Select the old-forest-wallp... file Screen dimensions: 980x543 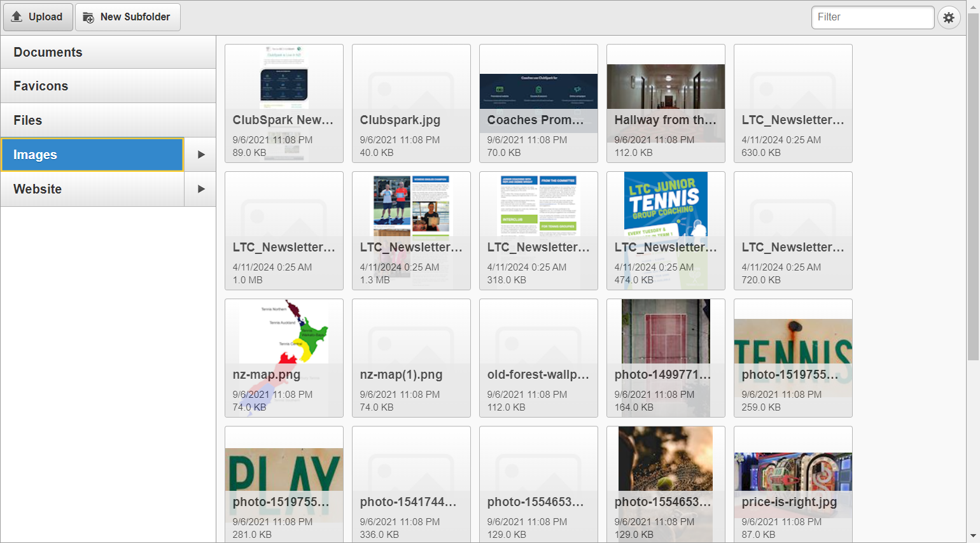point(538,358)
